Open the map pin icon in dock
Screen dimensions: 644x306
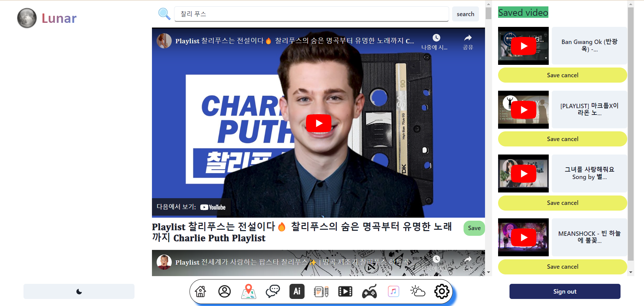point(249,291)
